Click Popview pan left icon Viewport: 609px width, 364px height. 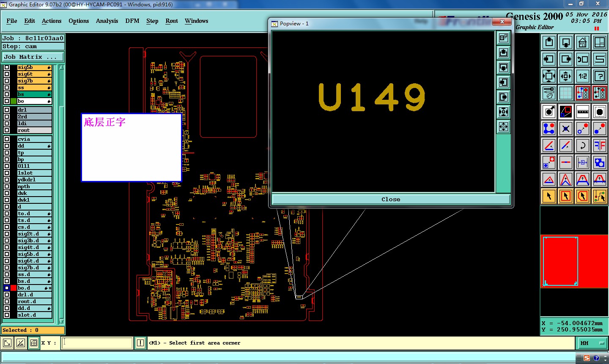(x=503, y=82)
